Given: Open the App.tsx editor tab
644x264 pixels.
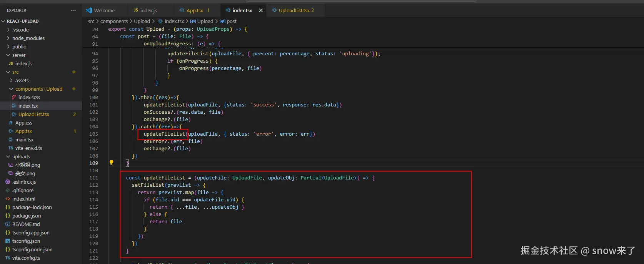Looking at the screenshot, I should [x=195, y=10].
